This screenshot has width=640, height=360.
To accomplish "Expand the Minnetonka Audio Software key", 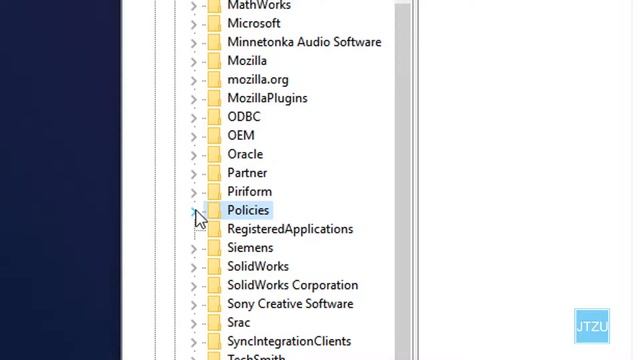I will pyautogui.click(x=193, y=43).
